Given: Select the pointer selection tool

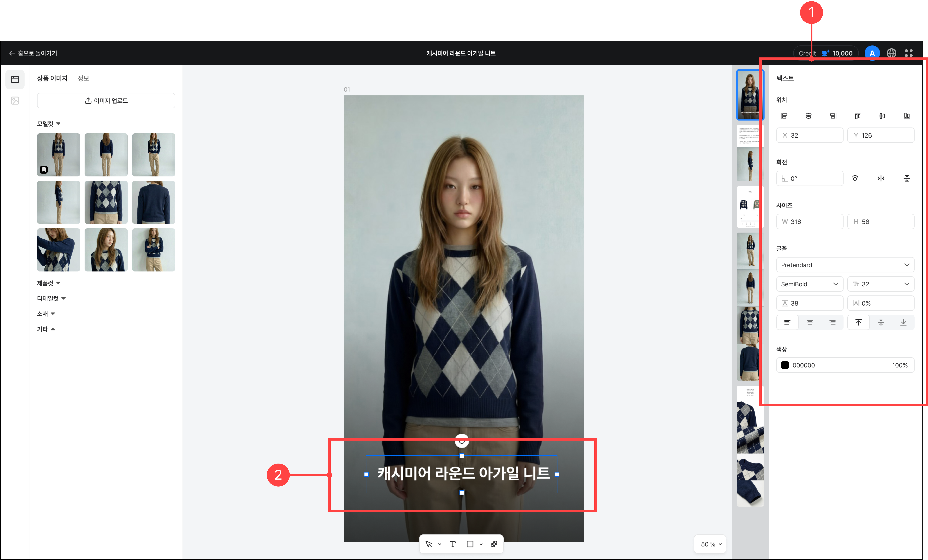Looking at the screenshot, I should click(x=429, y=544).
